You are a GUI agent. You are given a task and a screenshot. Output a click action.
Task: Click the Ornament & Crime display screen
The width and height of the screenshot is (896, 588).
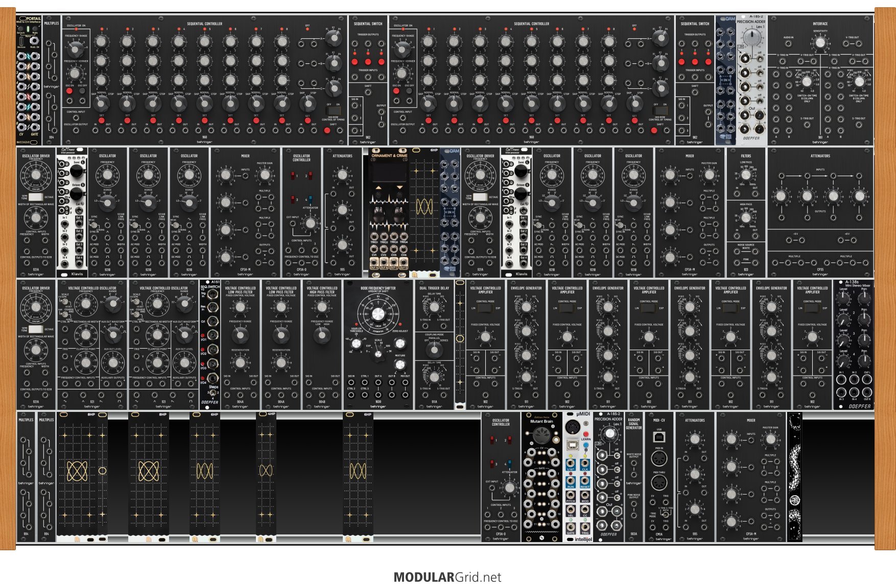click(389, 171)
